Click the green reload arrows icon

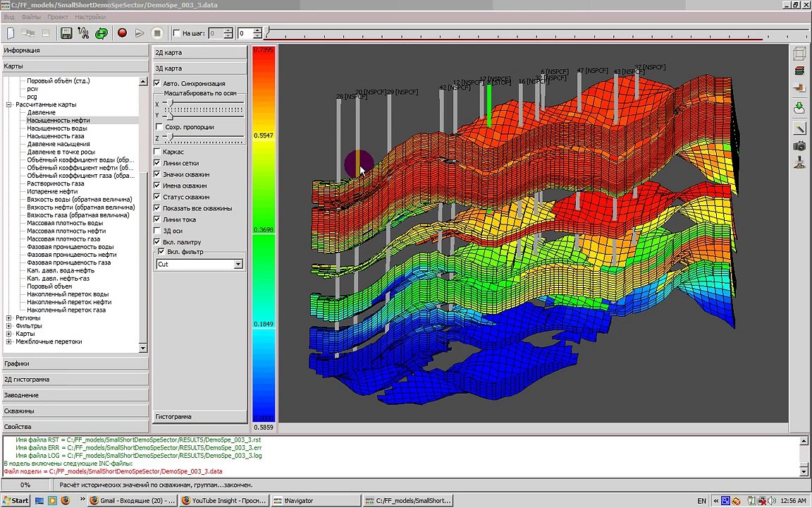tap(101, 33)
